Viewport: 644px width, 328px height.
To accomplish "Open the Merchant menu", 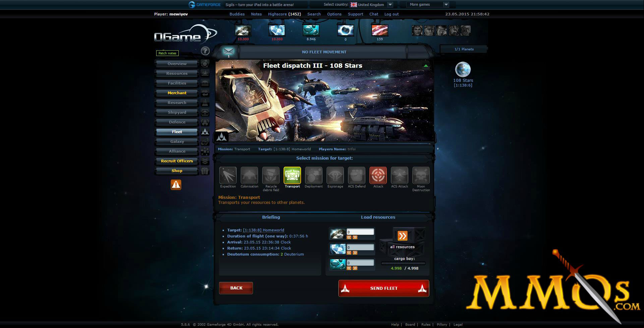I will point(177,93).
